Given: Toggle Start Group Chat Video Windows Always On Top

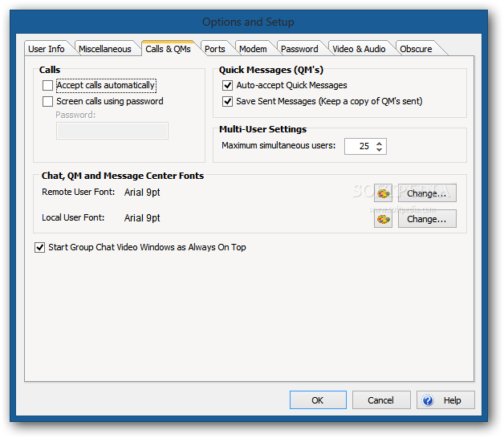Looking at the screenshot, I should click(x=39, y=247).
